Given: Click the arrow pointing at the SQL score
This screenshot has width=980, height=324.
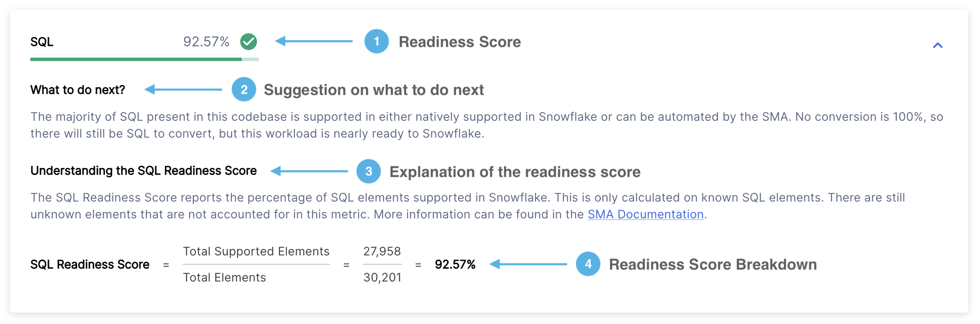Looking at the screenshot, I should [x=314, y=41].
